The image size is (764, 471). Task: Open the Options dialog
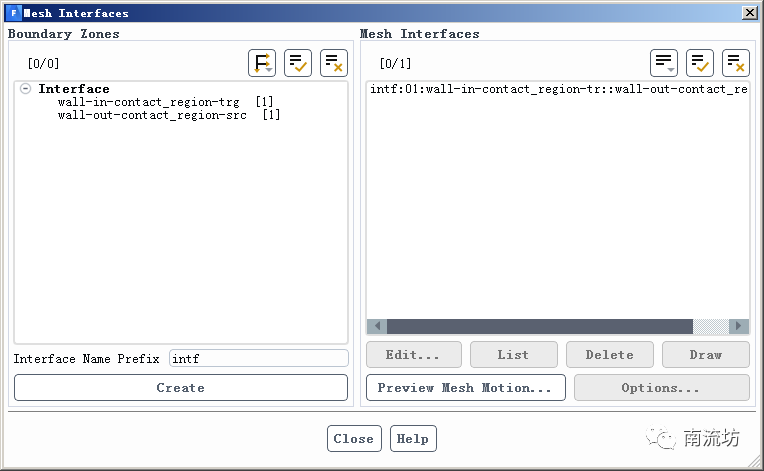pyautogui.click(x=661, y=388)
